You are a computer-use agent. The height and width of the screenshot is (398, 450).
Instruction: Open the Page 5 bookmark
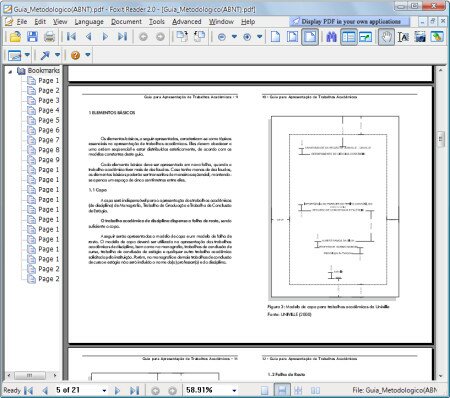pos(49,120)
